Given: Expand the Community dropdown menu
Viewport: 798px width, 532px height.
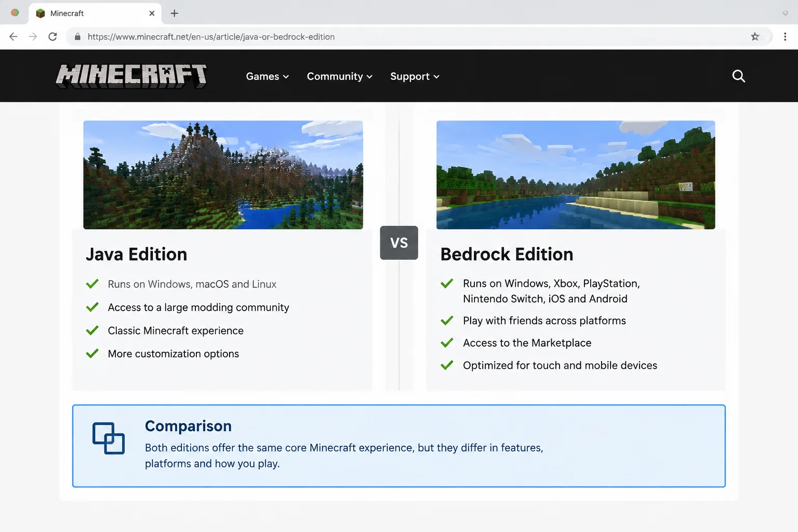Looking at the screenshot, I should tap(340, 76).
